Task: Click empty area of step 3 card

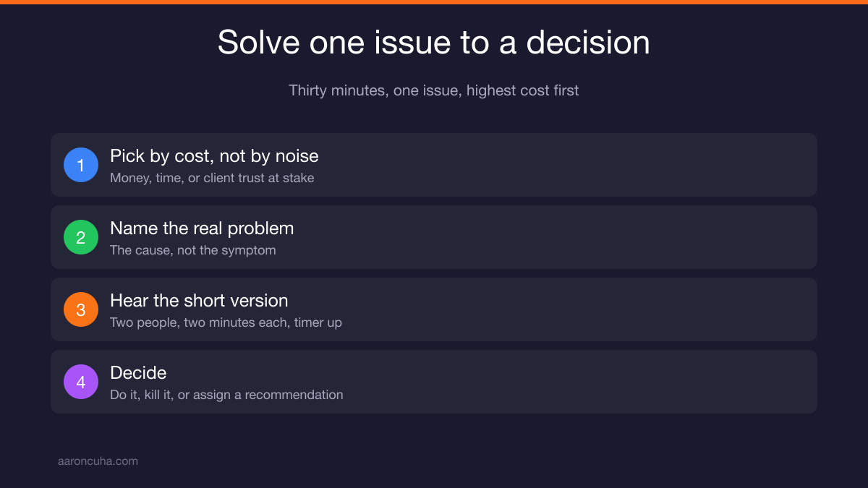Action: click(564, 309)
